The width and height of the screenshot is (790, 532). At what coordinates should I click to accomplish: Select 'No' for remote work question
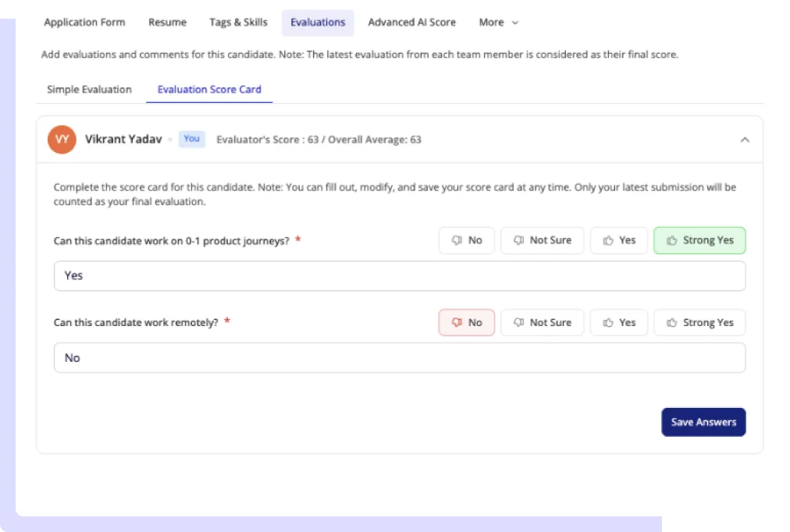tap(467, 322)
